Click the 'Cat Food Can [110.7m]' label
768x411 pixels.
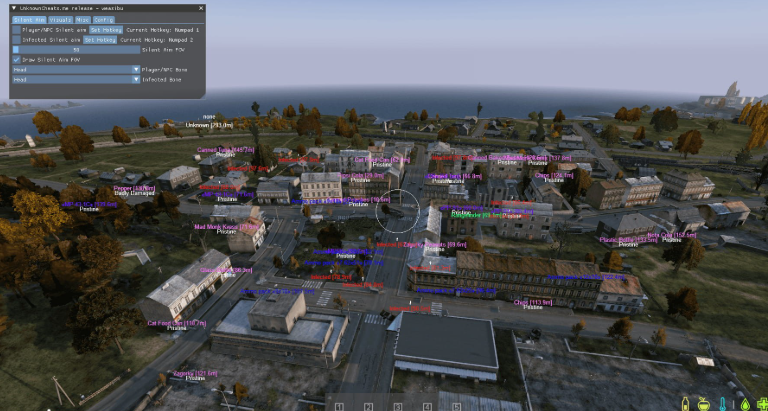pyautogui.click(x=177, y=323)
